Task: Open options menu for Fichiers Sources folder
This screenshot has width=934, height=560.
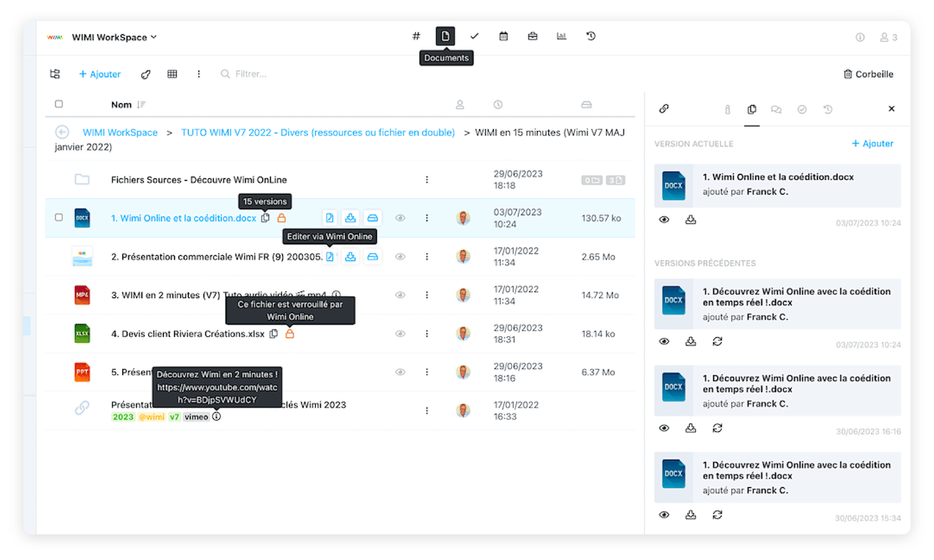Action: coord(426,180)
